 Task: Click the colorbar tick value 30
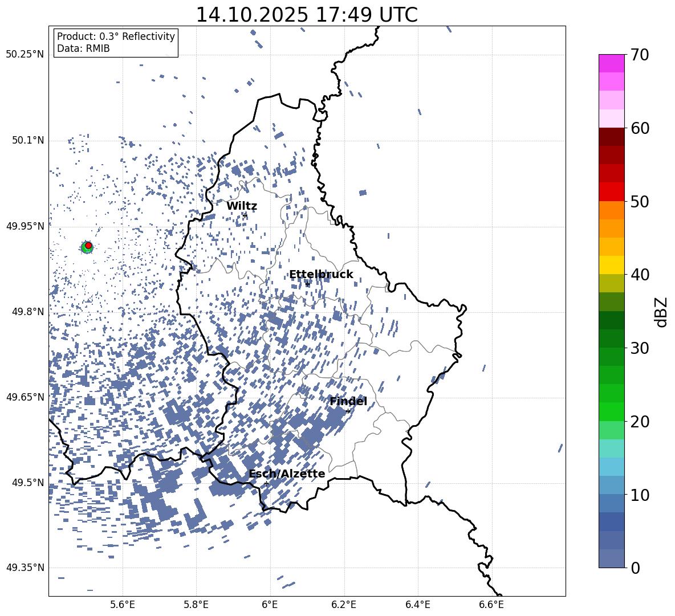tap(640, 348)
